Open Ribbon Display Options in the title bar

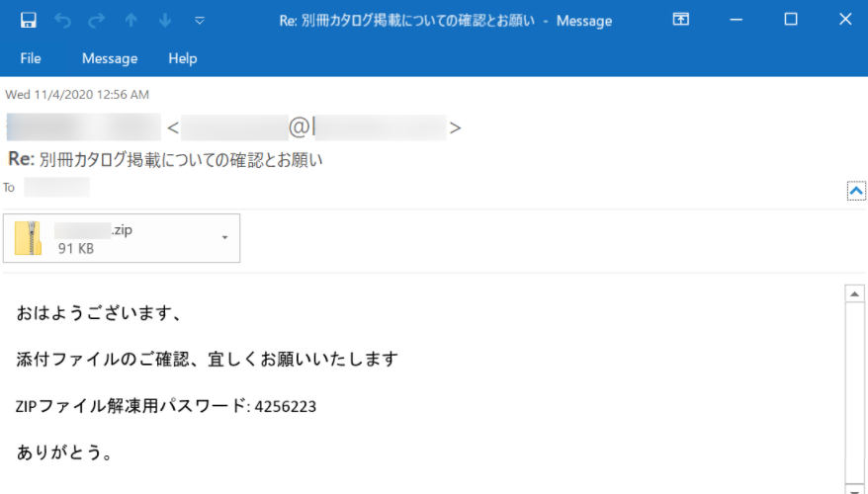tap(681, 20)
